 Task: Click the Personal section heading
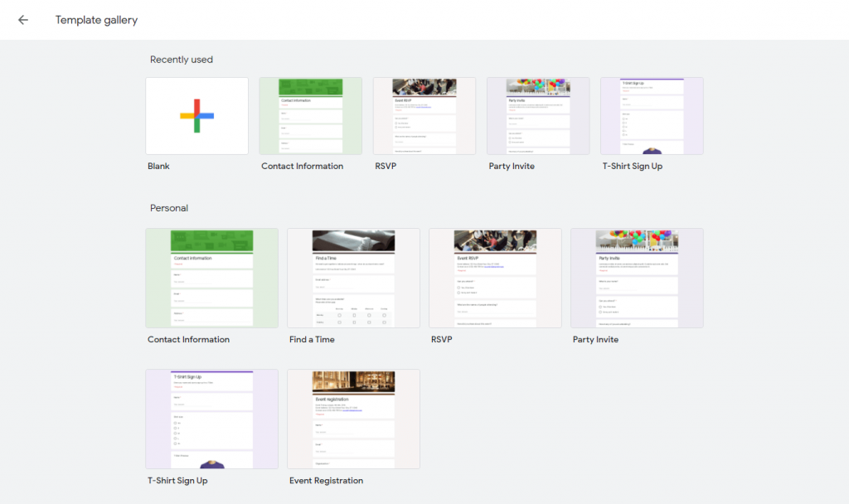coord(168,207)
